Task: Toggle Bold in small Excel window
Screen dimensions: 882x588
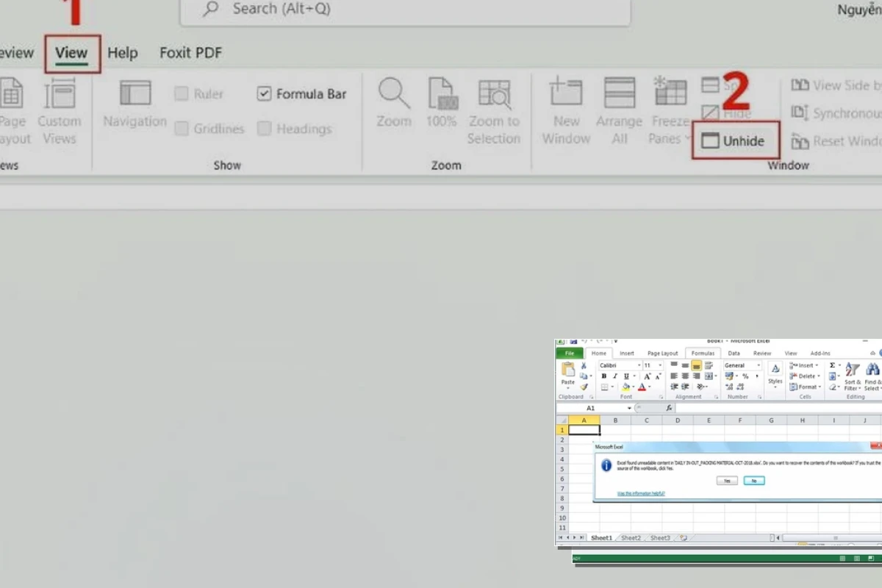Action: [604, 376]
